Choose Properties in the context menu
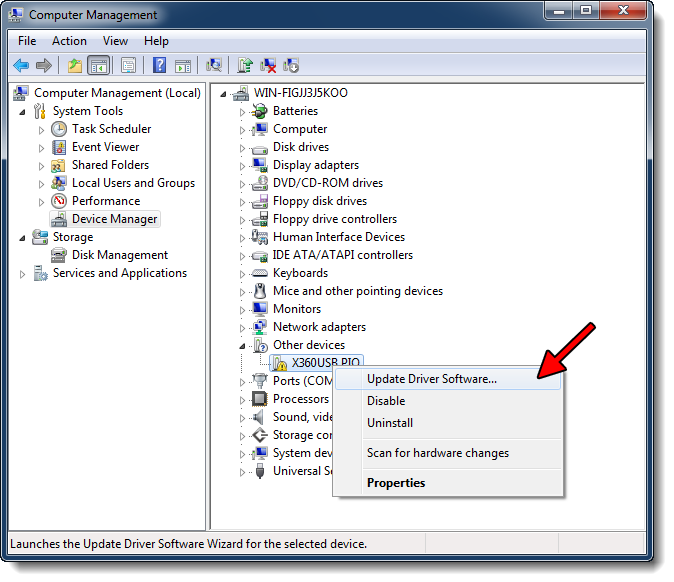 point(447,483)
